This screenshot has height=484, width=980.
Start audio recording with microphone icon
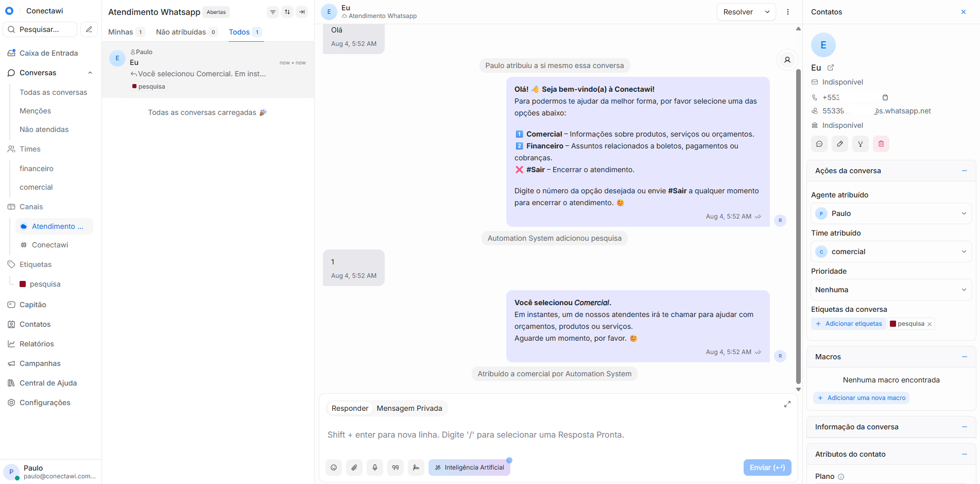pyautogui.click(x=375, y=468)
